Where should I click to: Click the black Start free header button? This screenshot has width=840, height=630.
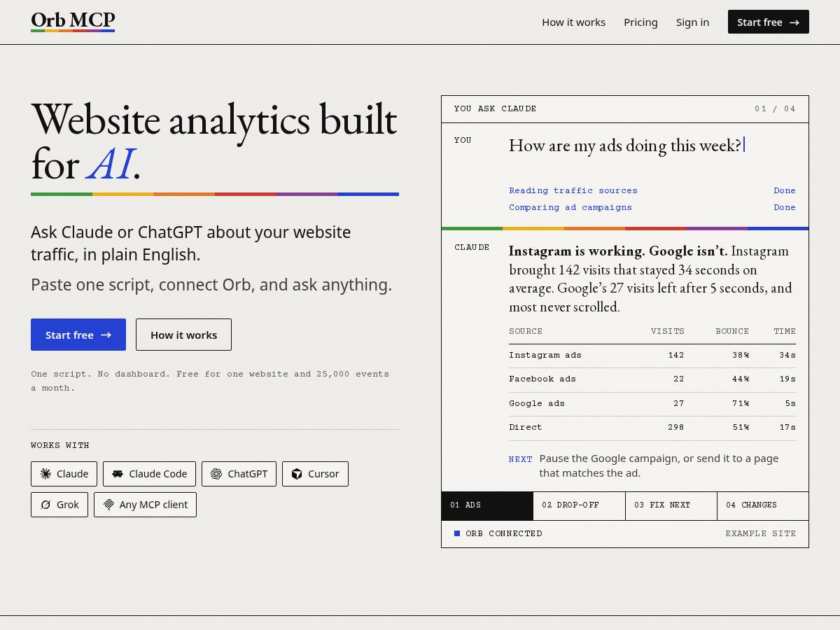tap(769, 22)
